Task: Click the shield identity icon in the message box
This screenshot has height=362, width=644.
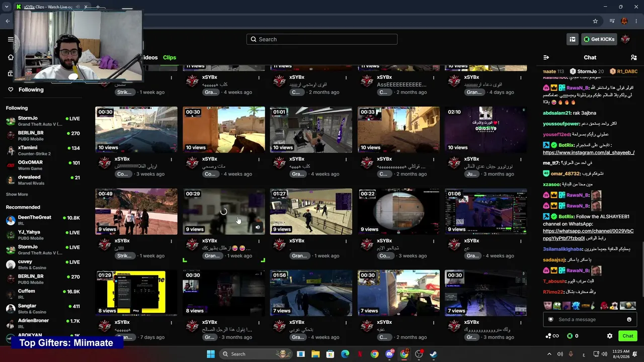Action: [551, 319]
